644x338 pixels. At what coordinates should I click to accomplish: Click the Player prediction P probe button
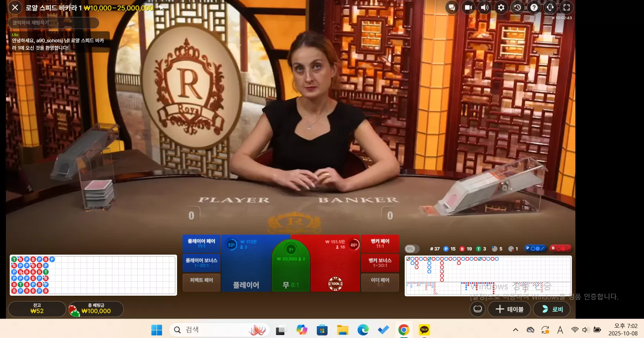click(535, 248)
